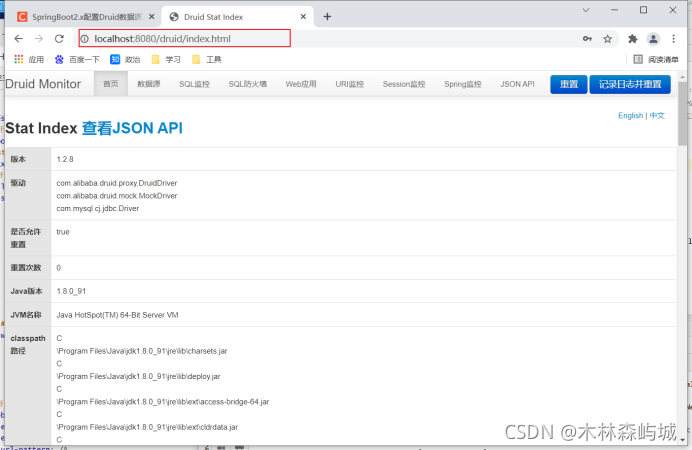692x450 pixels.
Task: Click the 驱动 row label
Action: [18, 183]
